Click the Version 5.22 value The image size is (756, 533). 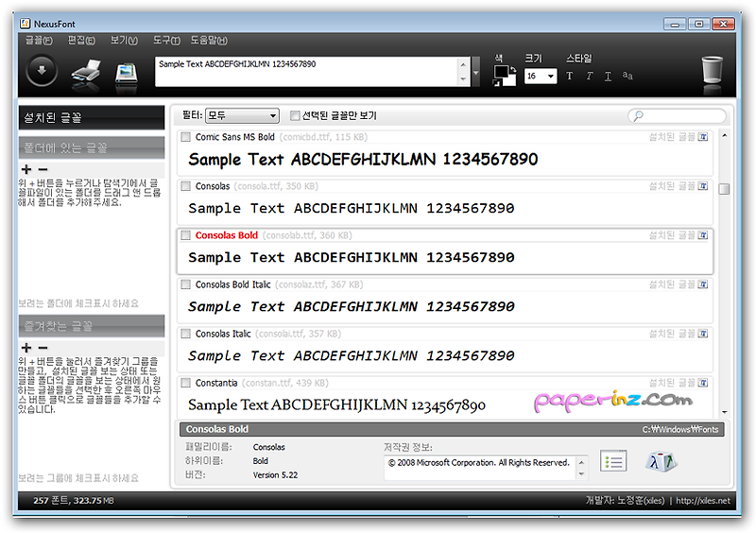275,475
